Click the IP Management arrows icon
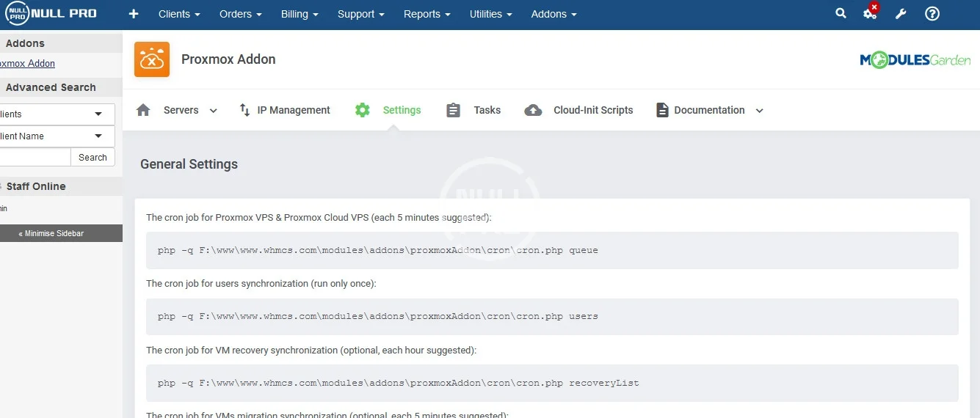 pos(245,110)
